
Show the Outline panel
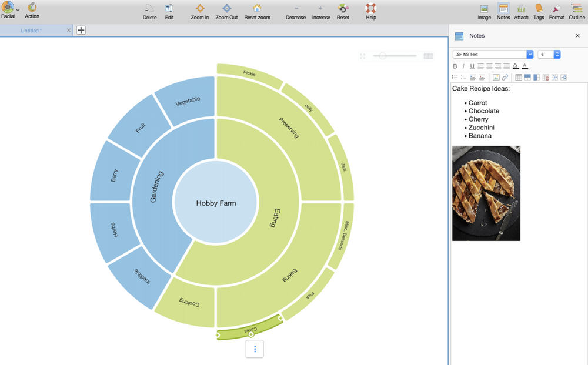tap(577, 9)
